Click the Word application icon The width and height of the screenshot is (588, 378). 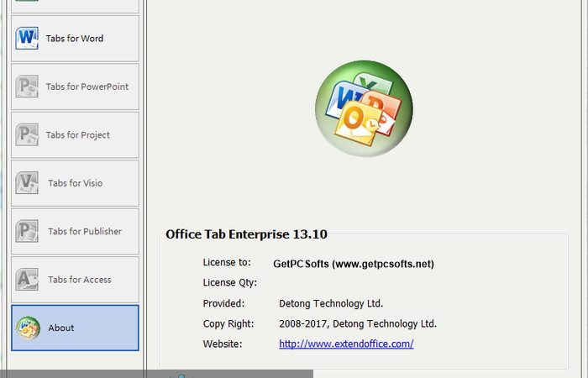[27, 39]
